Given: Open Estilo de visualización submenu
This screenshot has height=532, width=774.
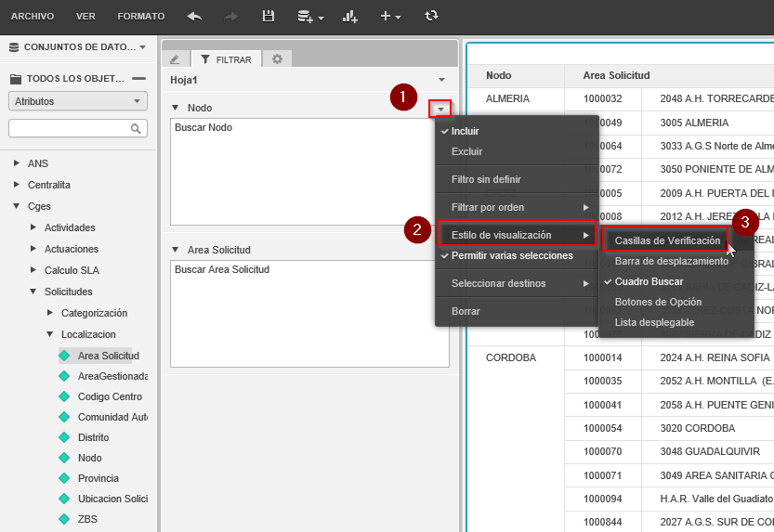Looking at the screenshot, I should pyautogui.click(x=517, y=235).
